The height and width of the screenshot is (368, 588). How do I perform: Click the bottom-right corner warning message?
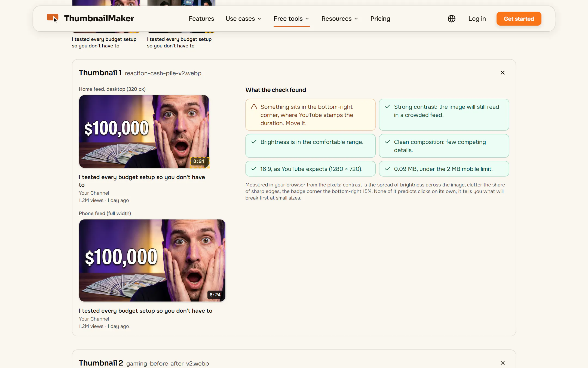tap(307, 115)
